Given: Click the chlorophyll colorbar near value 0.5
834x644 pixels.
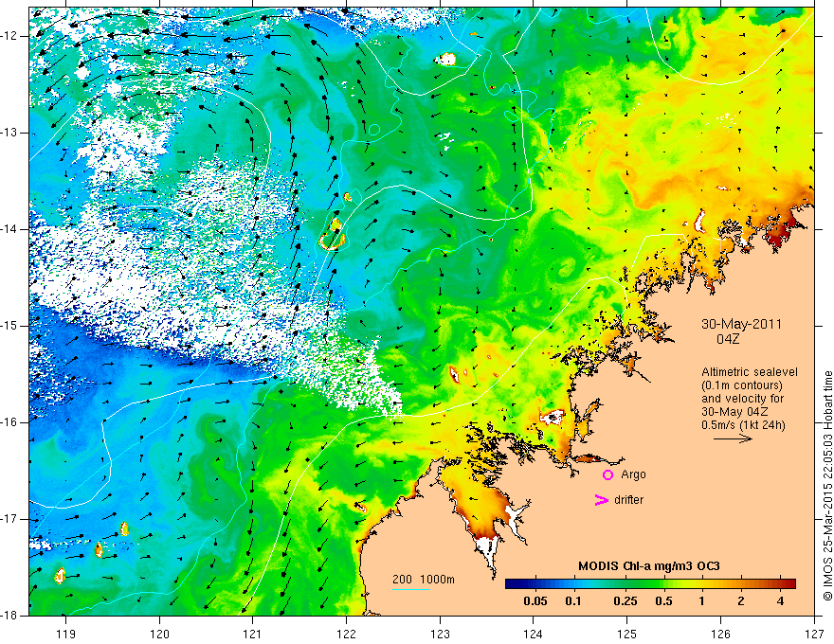Looking at the screenshot, I should click(x=663, y=583).
